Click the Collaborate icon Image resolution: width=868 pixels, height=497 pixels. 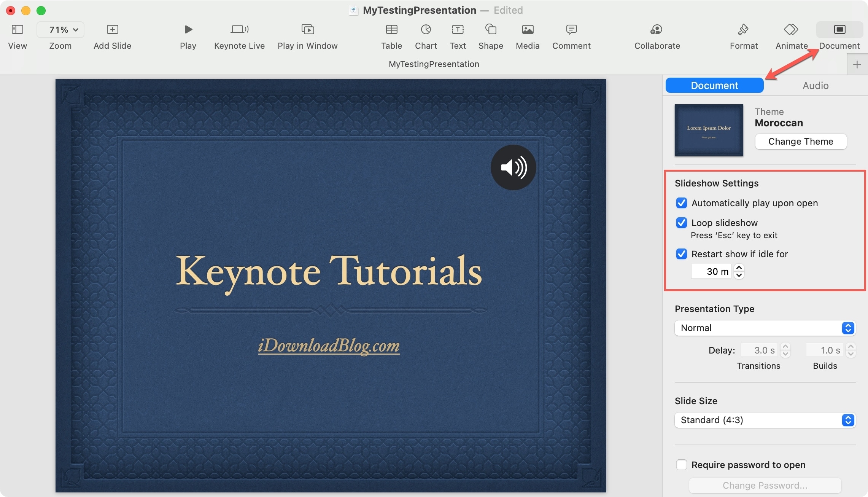tap(657, 29)
